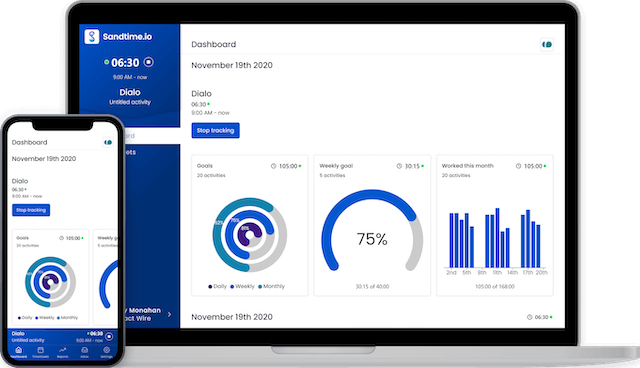Click the 06:30 timer text in laptop sidebar

click(x=125, y=63)
